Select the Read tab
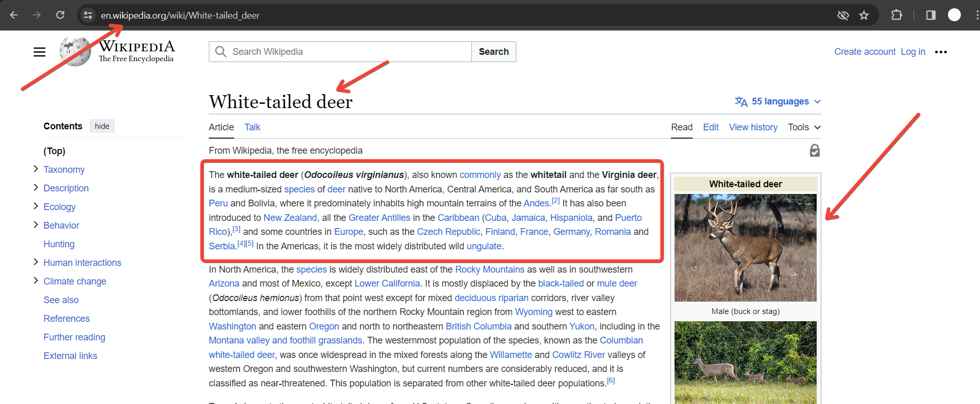The width and height of the screenshot is (980, 404). click(x=682, y=127)
